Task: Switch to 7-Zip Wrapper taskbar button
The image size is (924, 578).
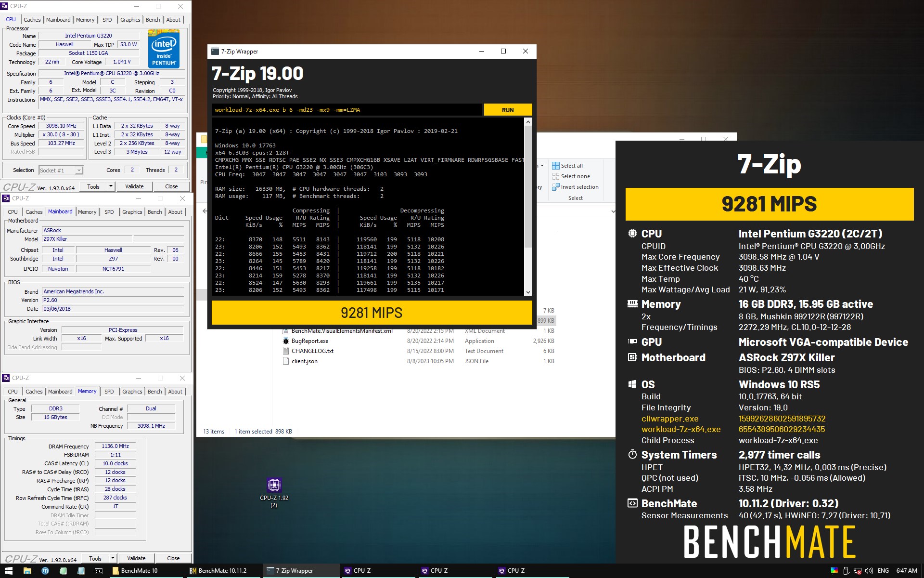Action: pyautogui.click(x=300, y=571)
